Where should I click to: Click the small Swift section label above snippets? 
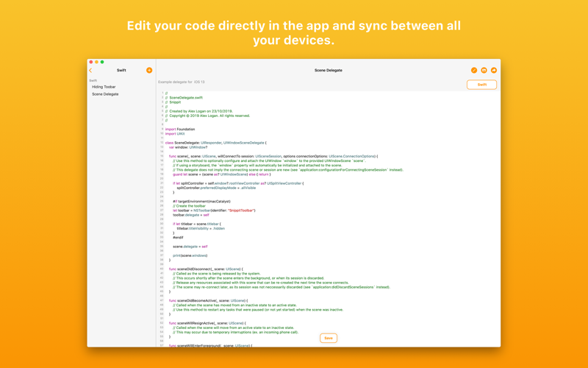[x=93, y=80]
